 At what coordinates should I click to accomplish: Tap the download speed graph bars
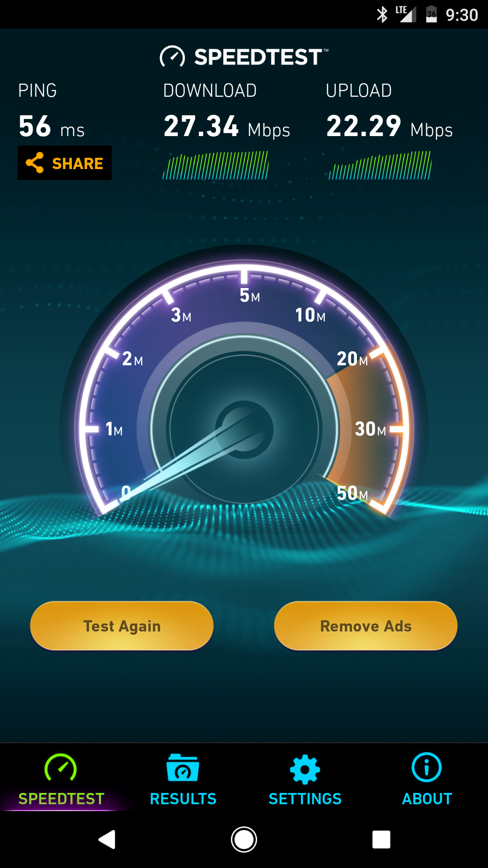216,165
